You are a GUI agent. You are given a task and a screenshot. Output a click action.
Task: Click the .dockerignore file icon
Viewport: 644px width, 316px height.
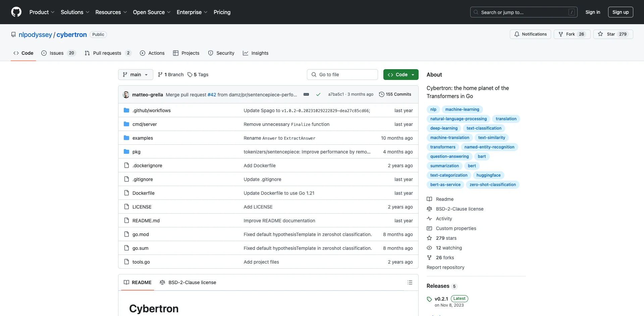tap(126, 166)
